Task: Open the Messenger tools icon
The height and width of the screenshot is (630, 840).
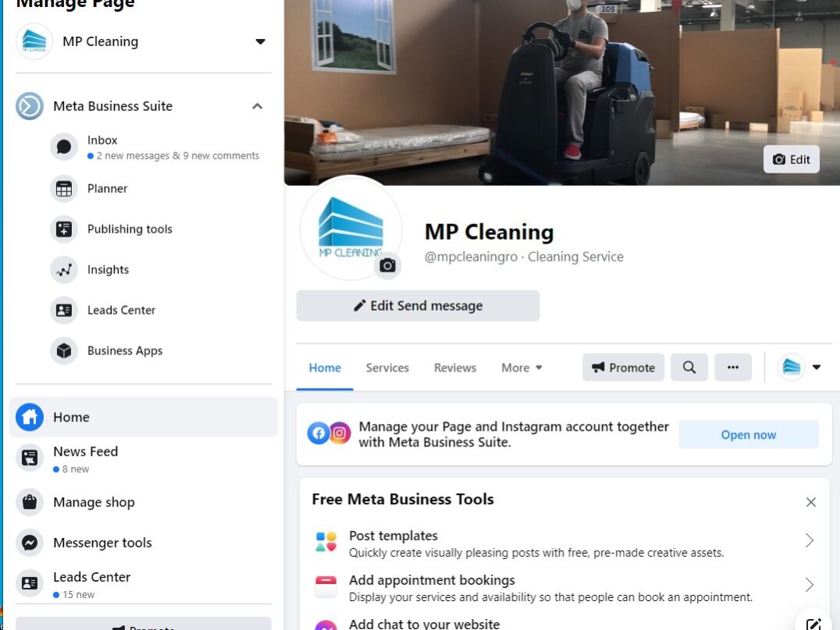Action: click(30, 543)
